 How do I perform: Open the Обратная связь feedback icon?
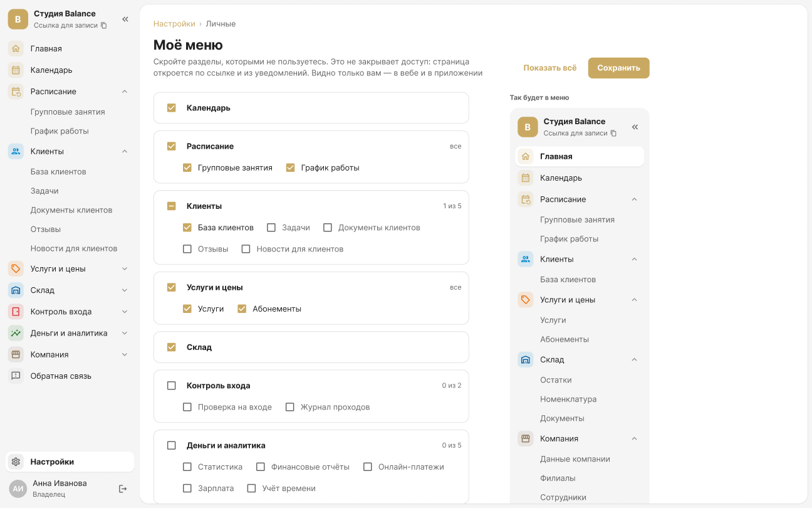[16, 376]
